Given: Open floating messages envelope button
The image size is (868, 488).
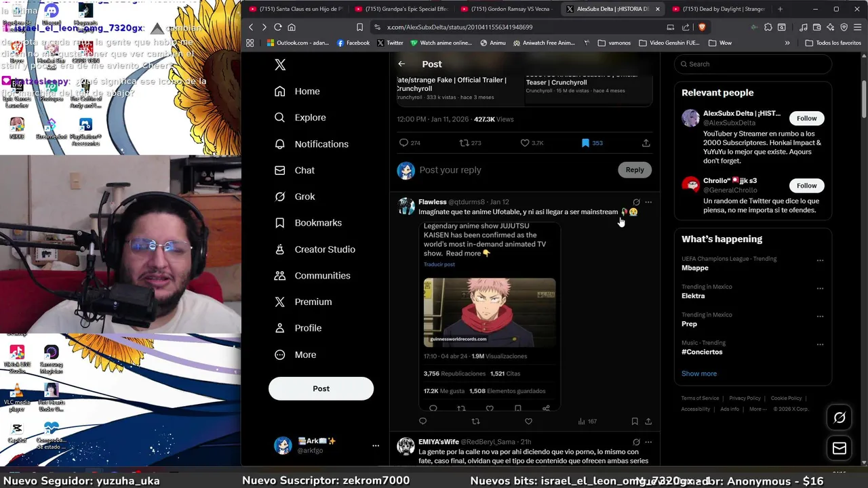Looking at the screenshot, I should point(840,448).
